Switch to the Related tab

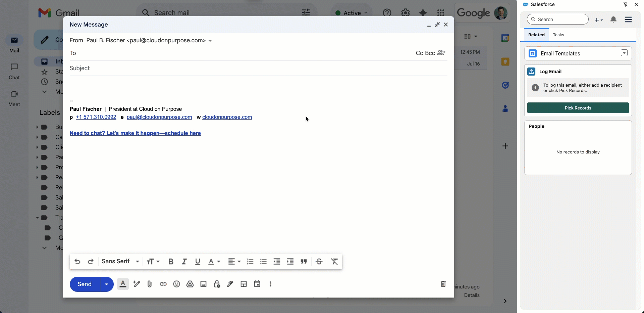(x=536, y=35)
